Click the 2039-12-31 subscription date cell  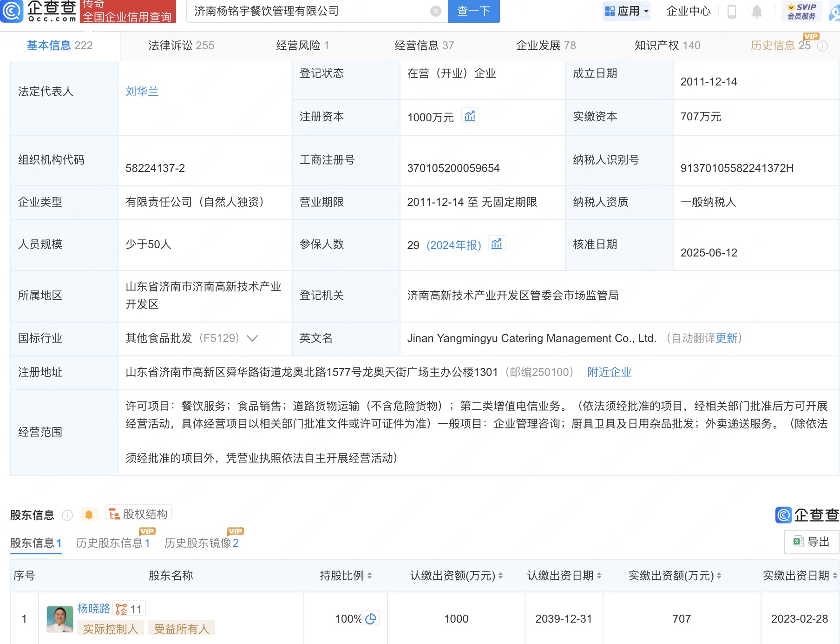point(564,619)
